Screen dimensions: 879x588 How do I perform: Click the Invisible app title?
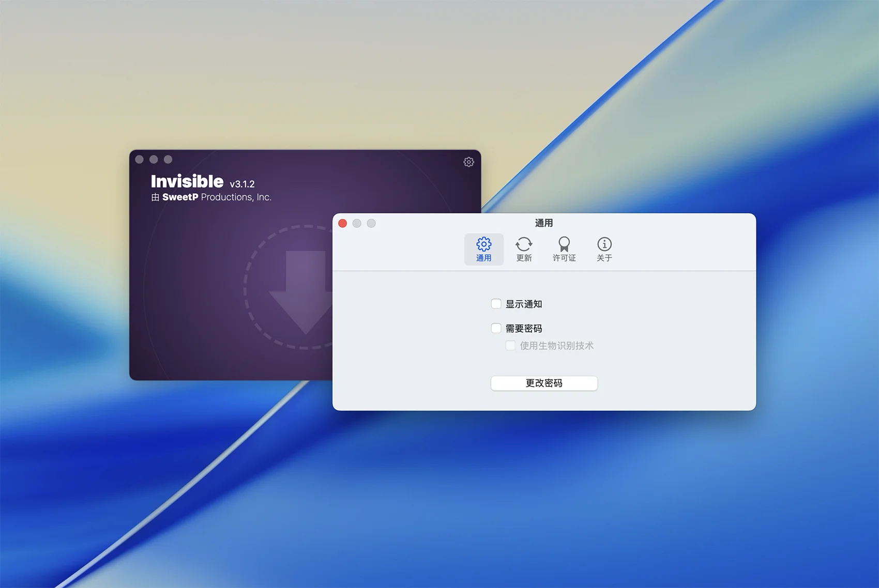click(x=187, y=181)
